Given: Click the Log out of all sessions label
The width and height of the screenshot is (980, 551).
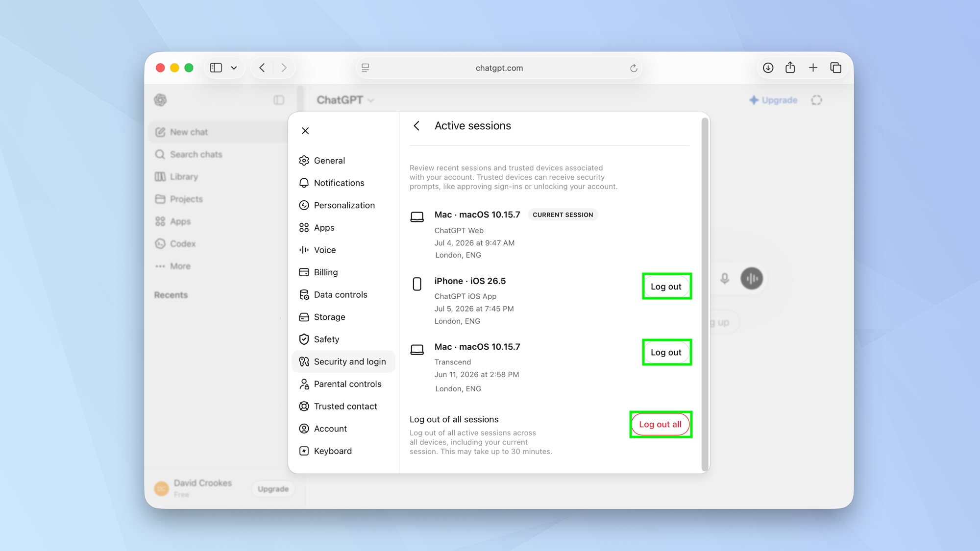Looking at the screenshot, I should (454, 419).
